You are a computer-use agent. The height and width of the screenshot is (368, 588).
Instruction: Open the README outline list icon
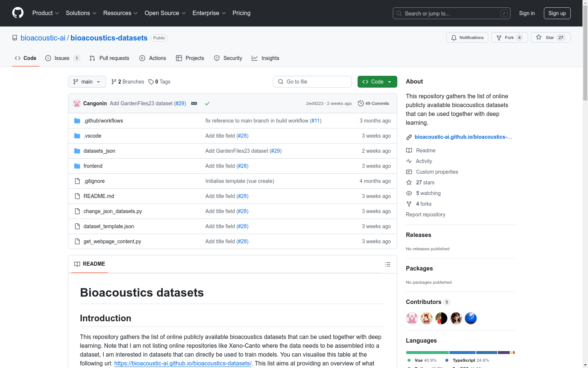coord(387,264)
